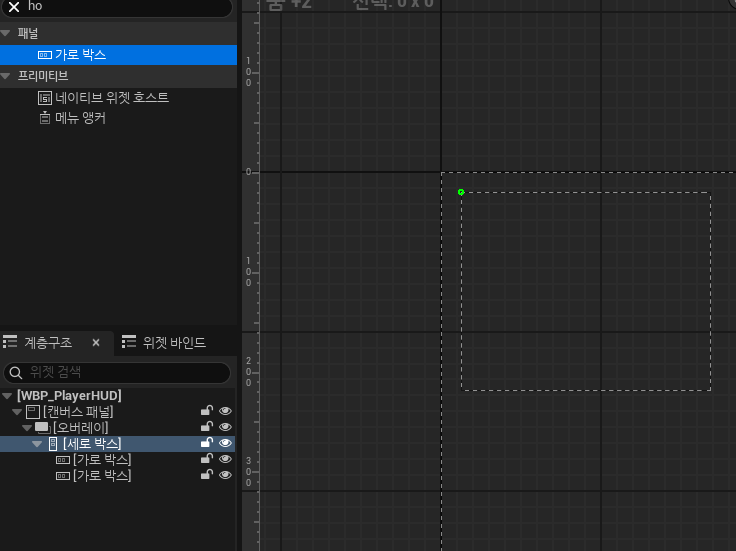Hide the 캔버스 패널 with eye icon

tap(225, 411)
